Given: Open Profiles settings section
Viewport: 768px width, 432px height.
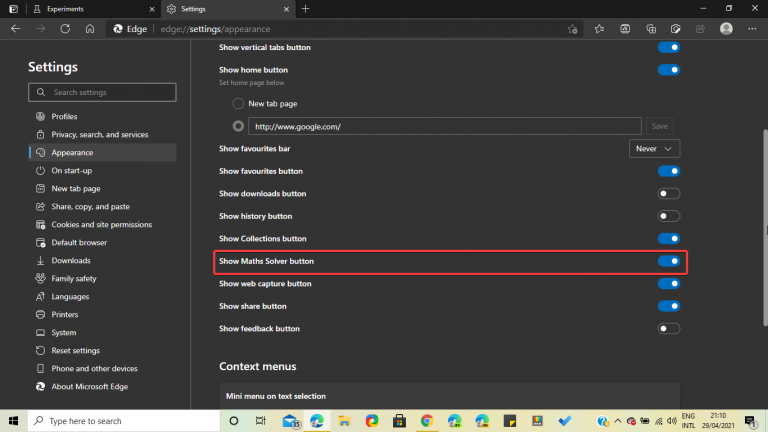Looking at the screenshot, I should click(x=103, y=117).
